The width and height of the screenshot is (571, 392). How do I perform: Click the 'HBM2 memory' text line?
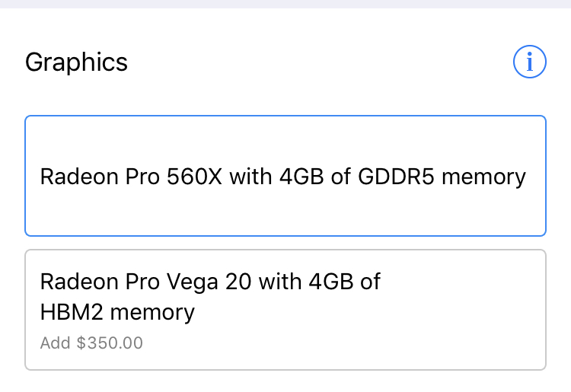point(117,313)
